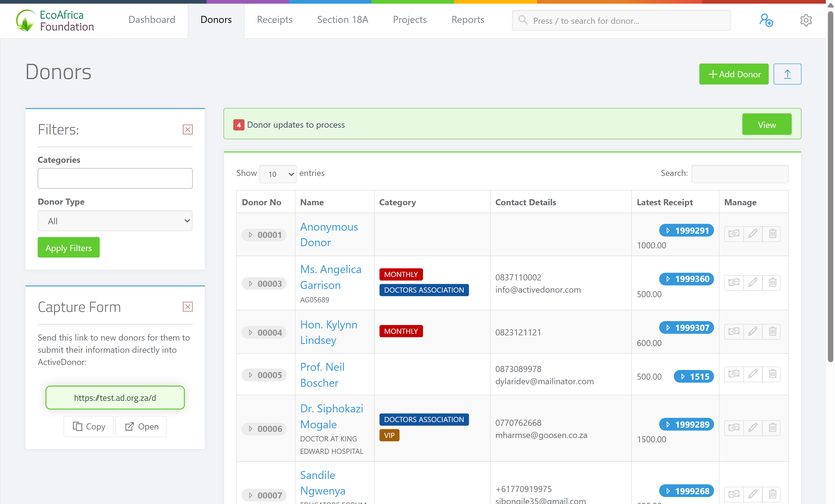Open receipt 1999289
Viewport: 835px width, 504px height.
pyautogui.click(x=686, y=425)
